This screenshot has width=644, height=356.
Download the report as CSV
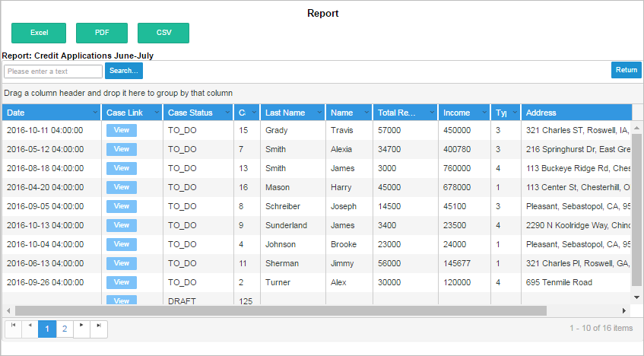tap(163, 33)
